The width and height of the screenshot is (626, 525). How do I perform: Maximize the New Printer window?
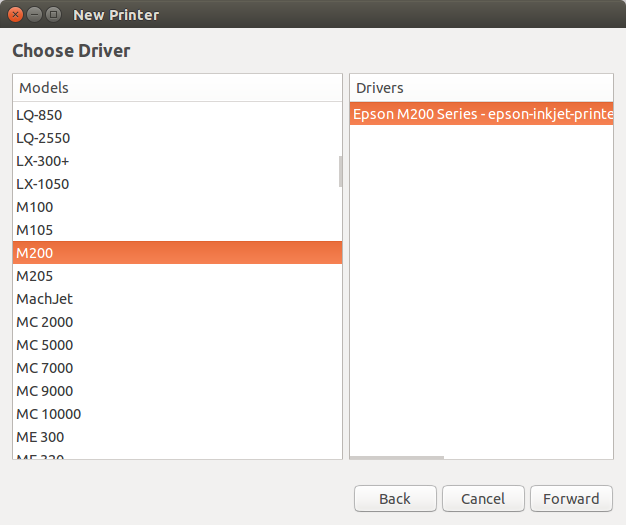point(53,15)
